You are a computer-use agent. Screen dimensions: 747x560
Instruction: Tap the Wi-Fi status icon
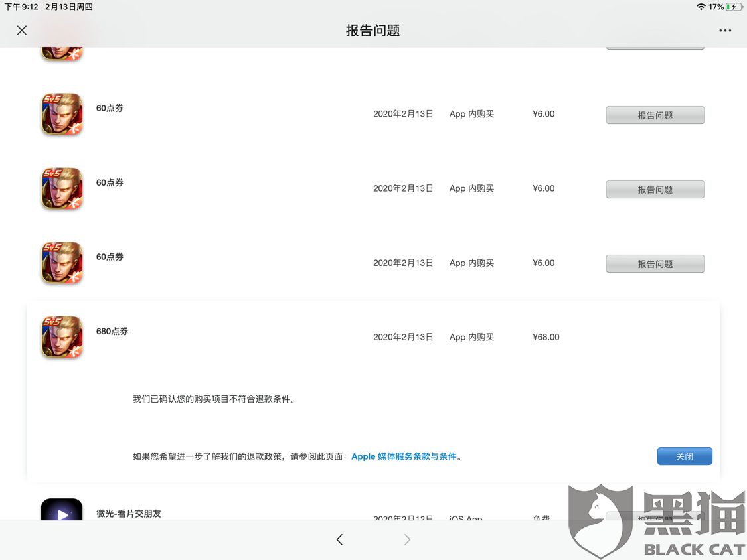(701, 7)
